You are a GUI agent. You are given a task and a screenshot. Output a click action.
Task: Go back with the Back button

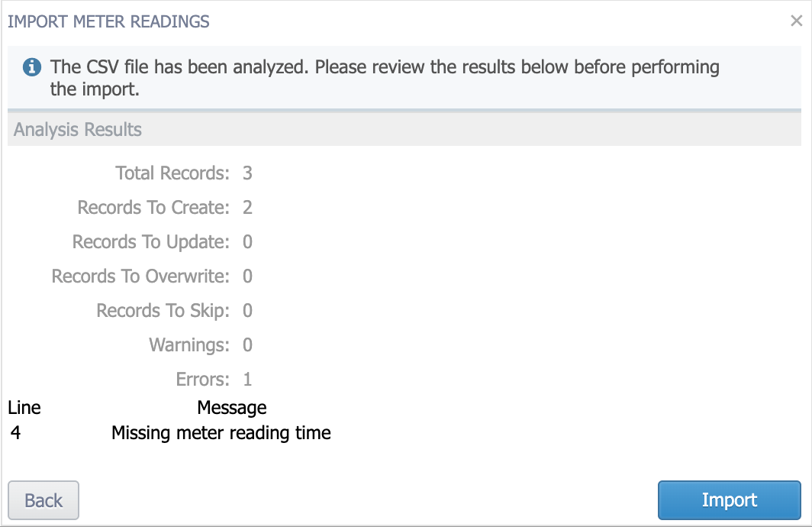(x=43, y=500)
